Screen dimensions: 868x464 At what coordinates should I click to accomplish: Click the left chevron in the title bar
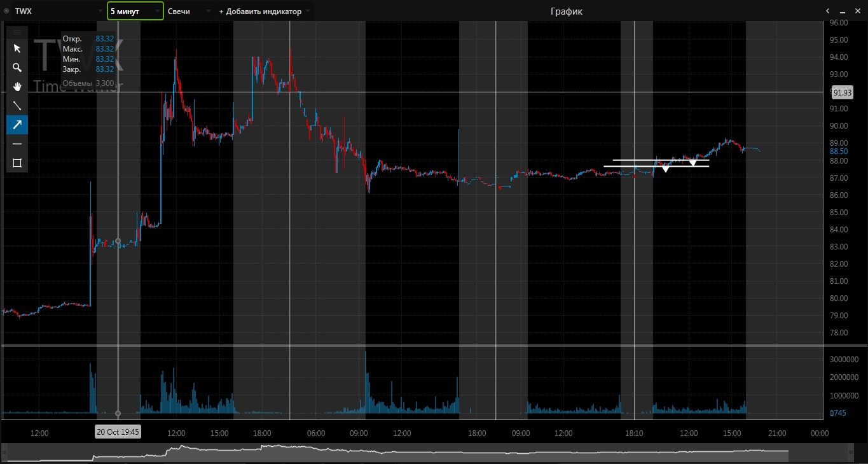827,11
